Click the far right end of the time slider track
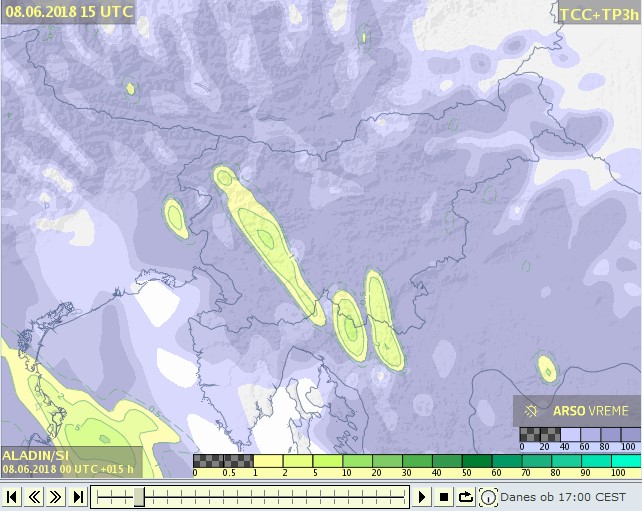The image size is (642, 511). point(405,497)
